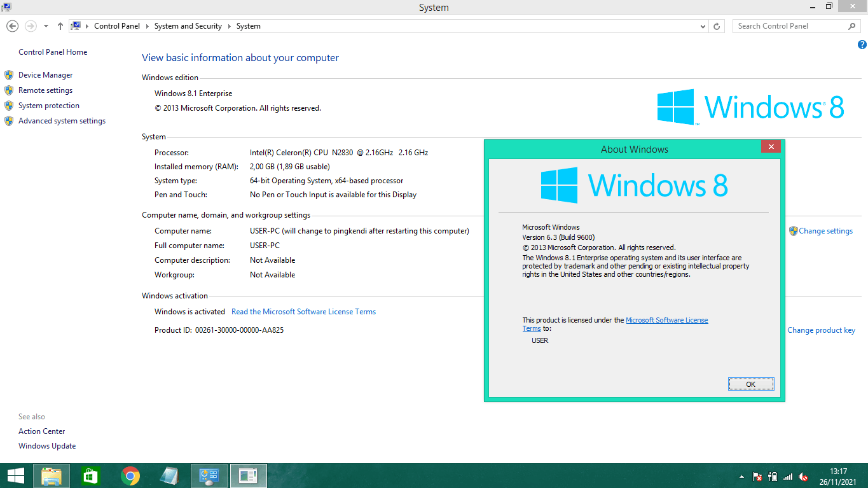The width and height of the screenshot is (868, 488).
Task: Click the Windows Start button
Action: 16,475
